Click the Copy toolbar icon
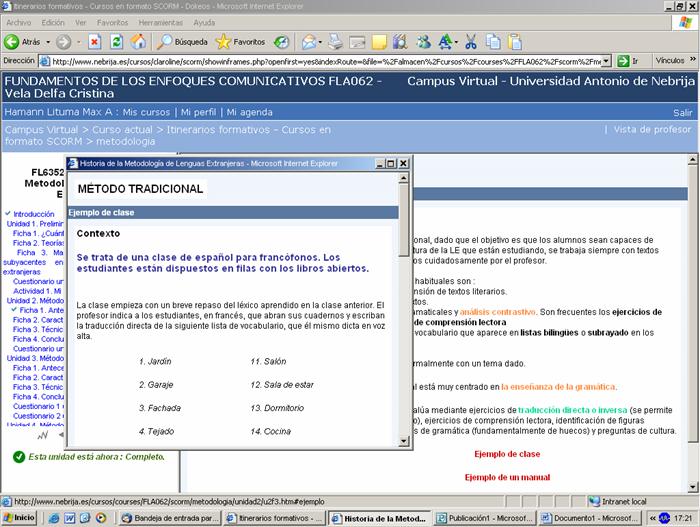 pos(493,42)
